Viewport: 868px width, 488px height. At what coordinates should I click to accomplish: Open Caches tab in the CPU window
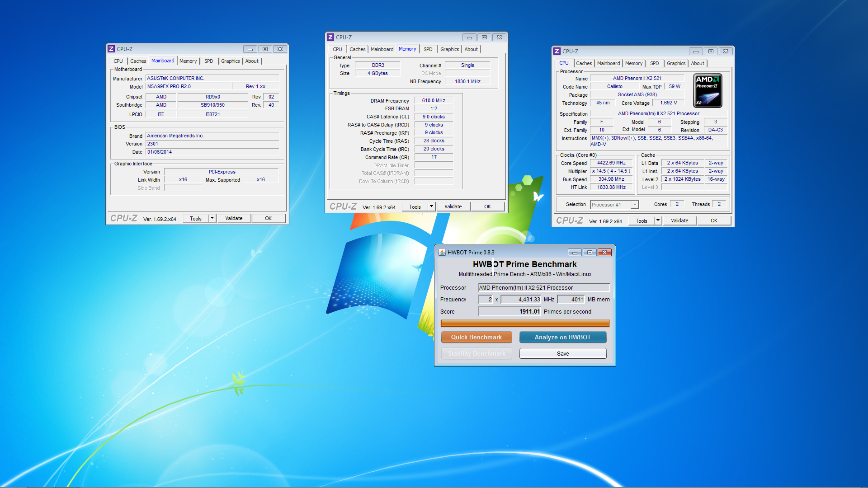pyautogui.click(x=584, y=63)
